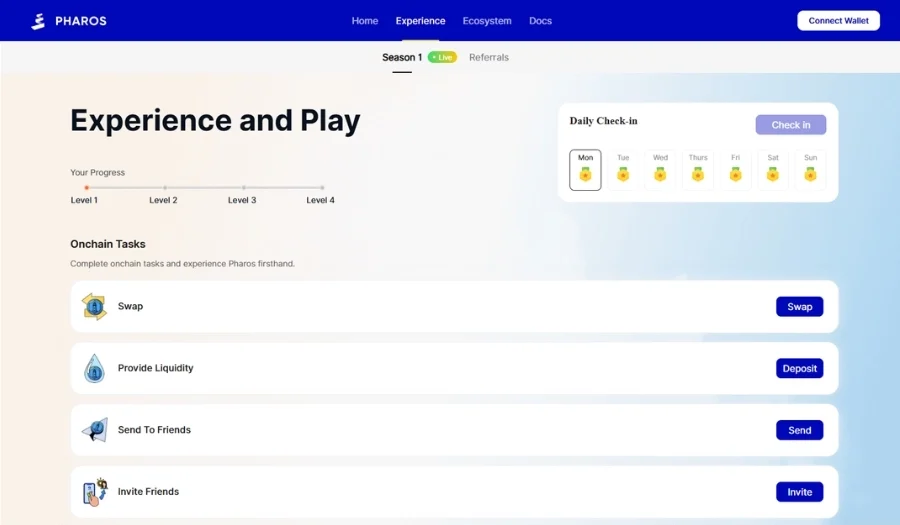Viewport: 900px width, 525px height.
Task: Click the Swap task icon
Action: click(94, 306)
